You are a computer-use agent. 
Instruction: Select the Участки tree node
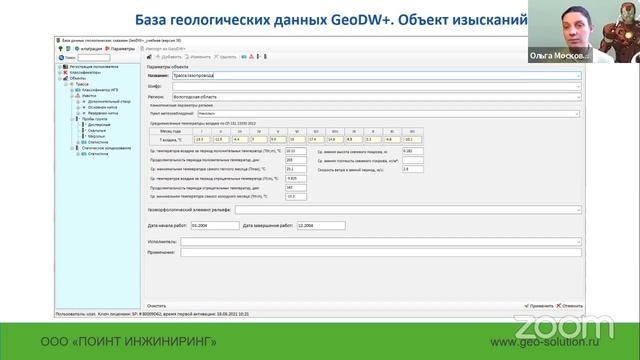[x=89, y=96]
